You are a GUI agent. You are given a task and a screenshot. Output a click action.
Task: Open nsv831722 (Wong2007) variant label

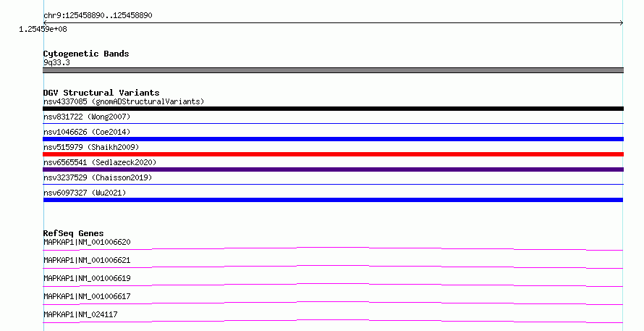[x=87, y=117]
